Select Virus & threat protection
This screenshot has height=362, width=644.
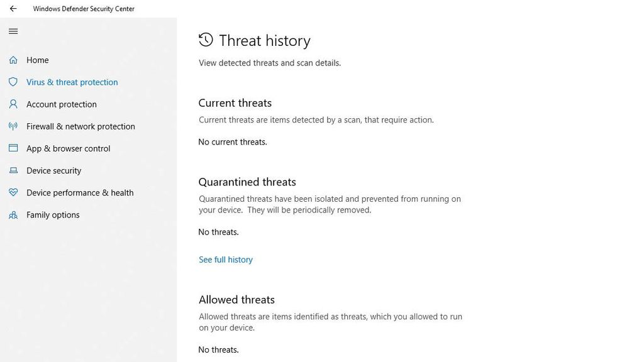coord(72,82)
